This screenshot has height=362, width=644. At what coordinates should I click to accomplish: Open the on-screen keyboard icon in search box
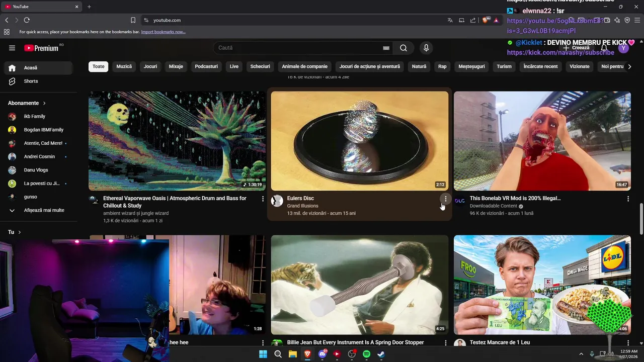tap(386, 48)
